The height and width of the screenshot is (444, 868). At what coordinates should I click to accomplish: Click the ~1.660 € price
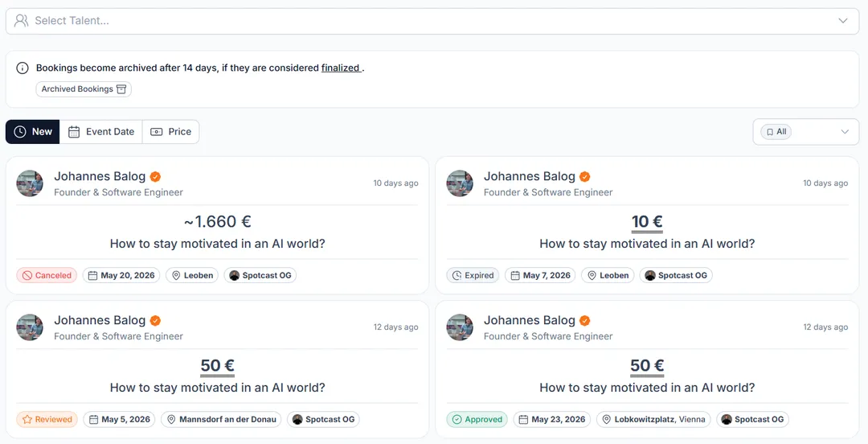(218, 222)
